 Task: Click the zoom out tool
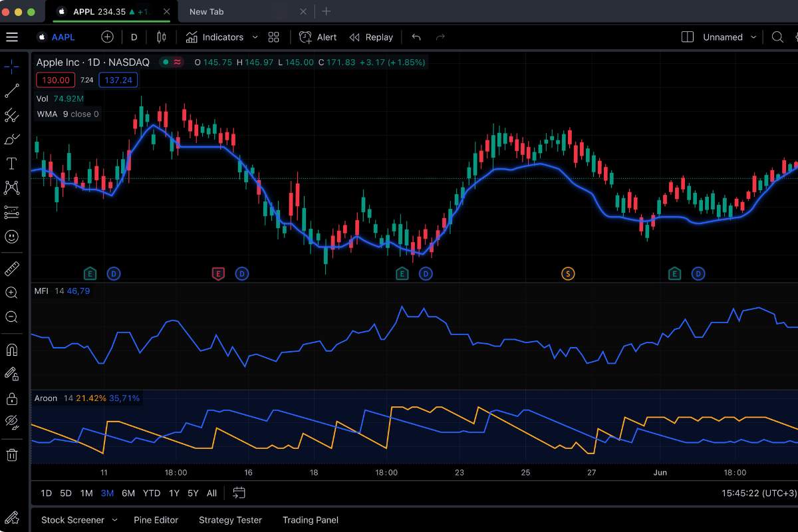[11, 317]
